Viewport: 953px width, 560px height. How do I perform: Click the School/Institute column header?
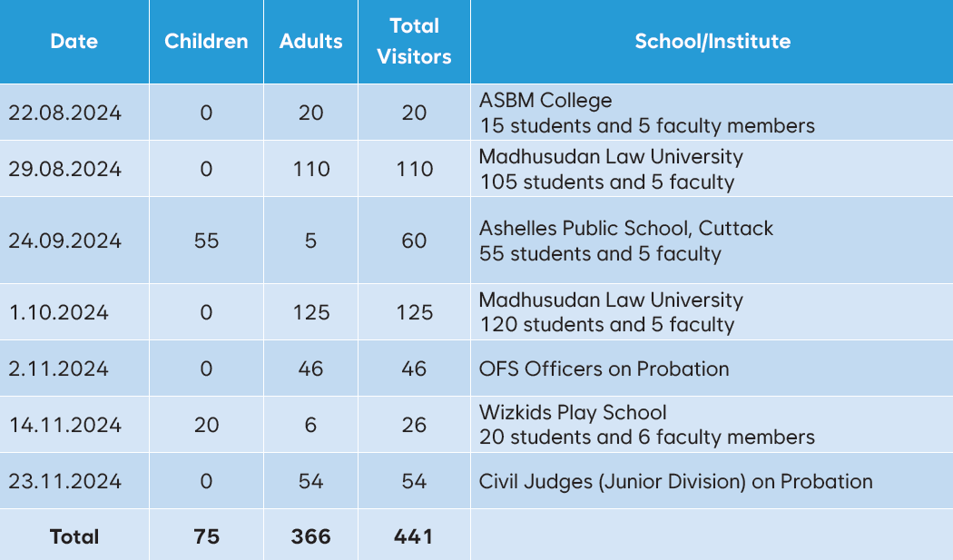pos(712,42)
